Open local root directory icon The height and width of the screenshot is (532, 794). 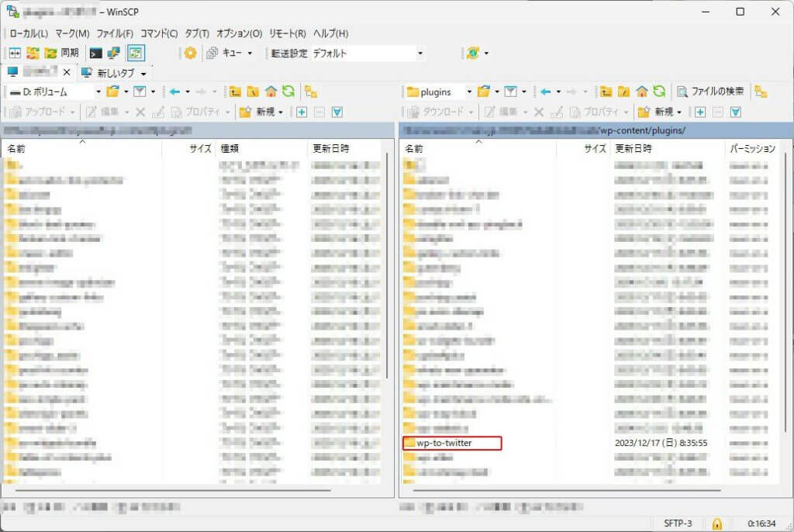tap(253, 92)
